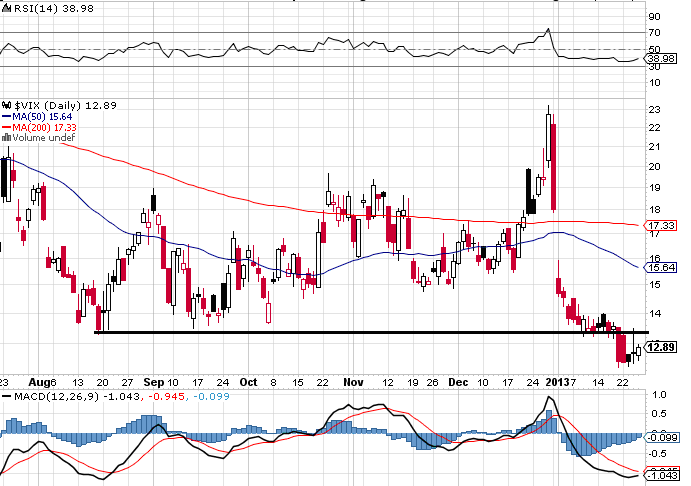Click the 70 overbought level on RSI axis
This screenshot has height=486, width=691.
click(x=654, y=33)
